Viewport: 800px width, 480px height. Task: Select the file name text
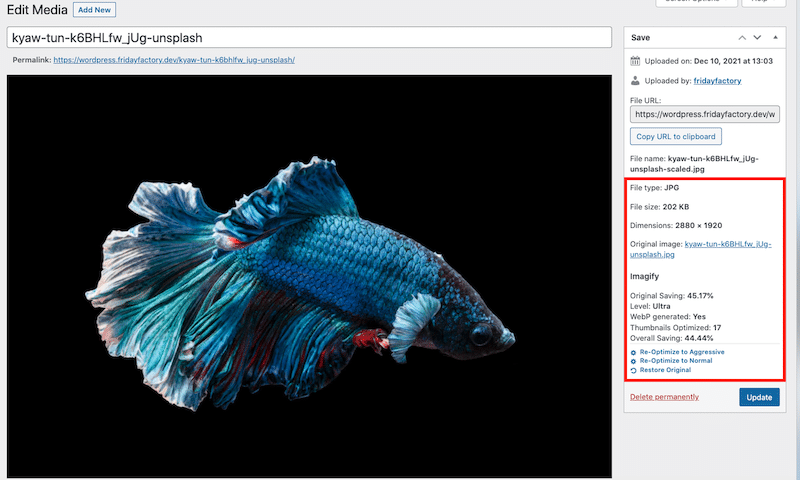[694, 164]
